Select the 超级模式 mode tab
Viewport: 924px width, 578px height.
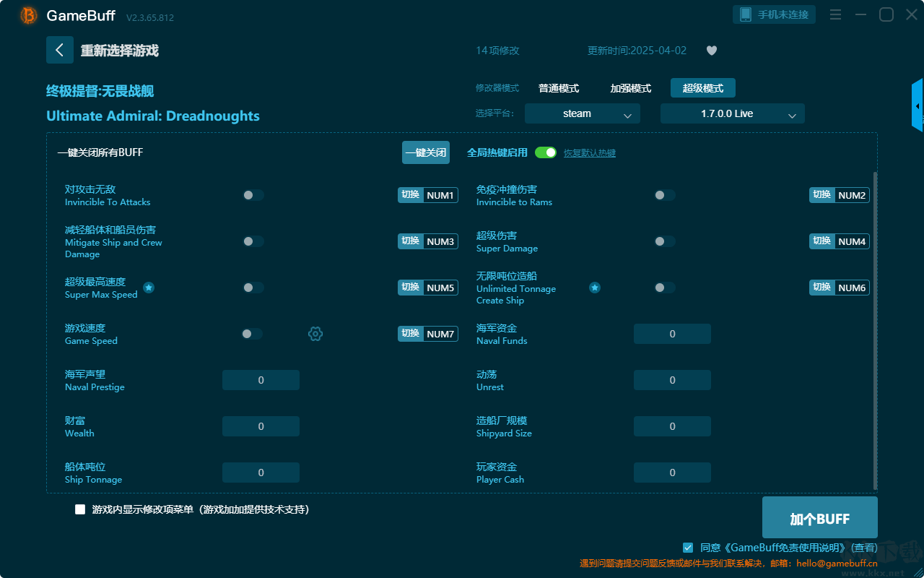click(x=703, y=88)
